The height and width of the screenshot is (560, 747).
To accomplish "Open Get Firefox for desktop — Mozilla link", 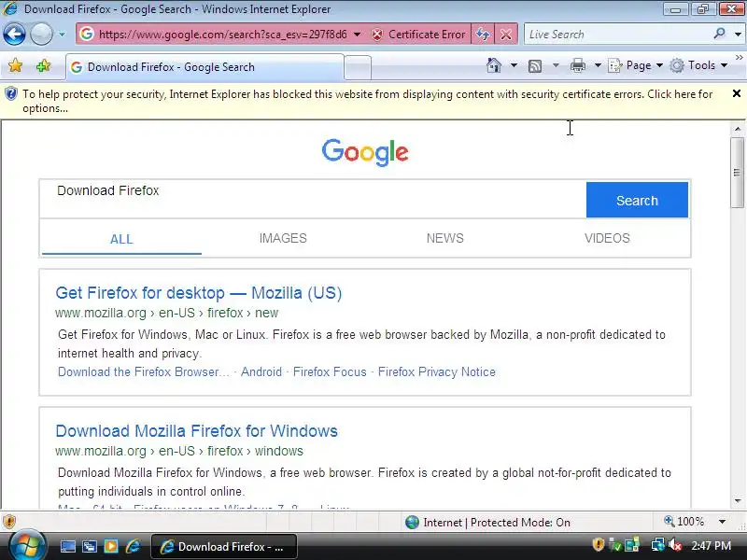I will pos(199,293).
